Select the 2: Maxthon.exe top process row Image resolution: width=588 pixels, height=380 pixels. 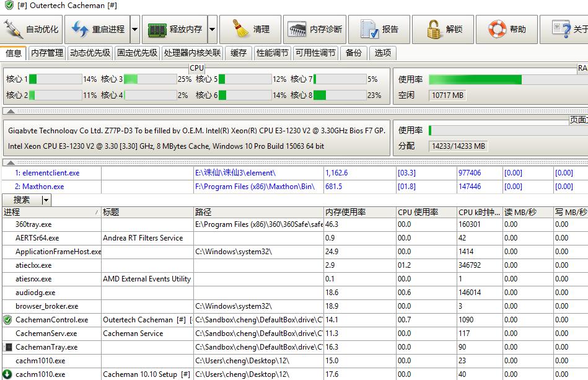pyautogui.click(x=295, y=187)
